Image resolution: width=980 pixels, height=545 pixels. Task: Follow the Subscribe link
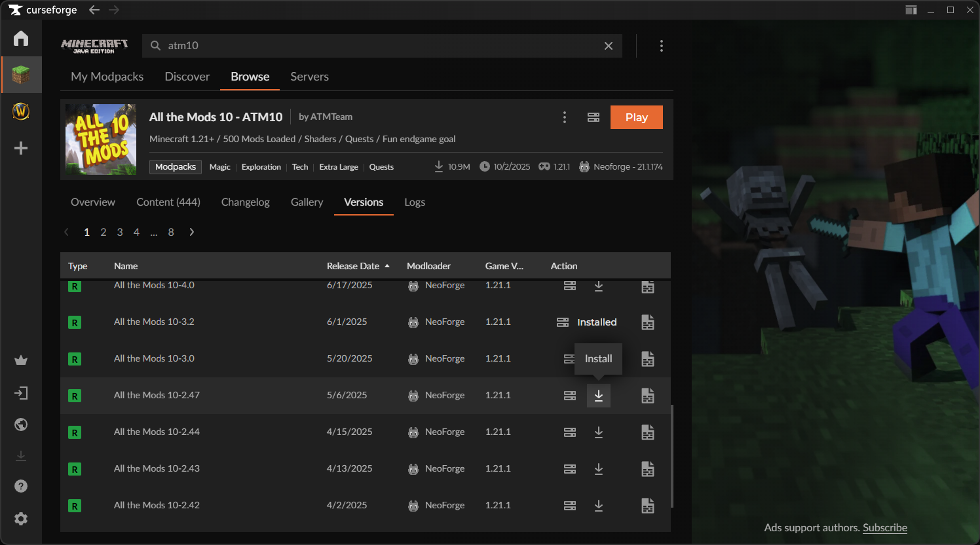point(884,528)
